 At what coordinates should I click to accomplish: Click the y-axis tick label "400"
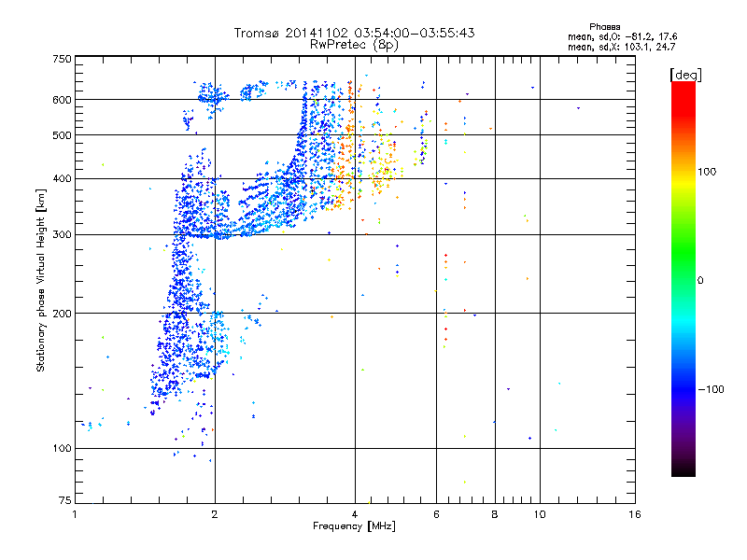coord(62,178)
